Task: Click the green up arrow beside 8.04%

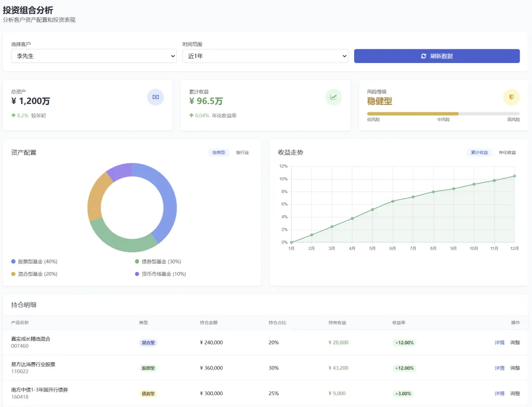Action: [x=191, y=115]
